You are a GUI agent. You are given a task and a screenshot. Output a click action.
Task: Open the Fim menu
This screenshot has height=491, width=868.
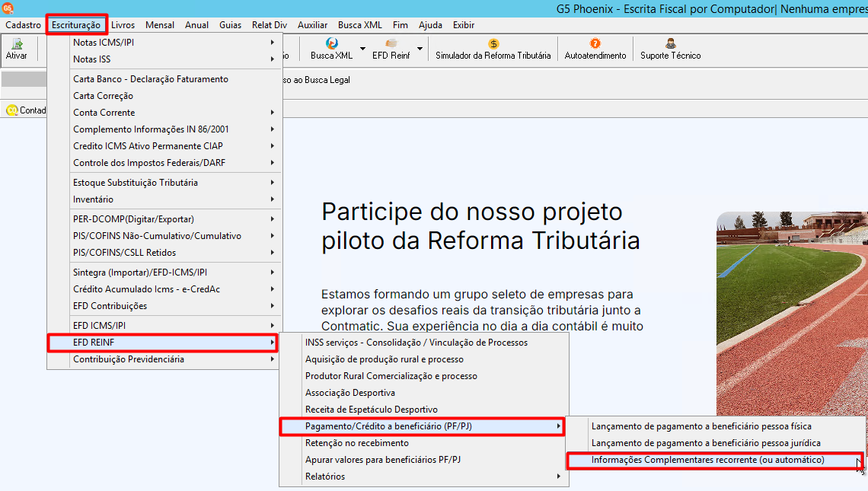(x=400, y=25)
